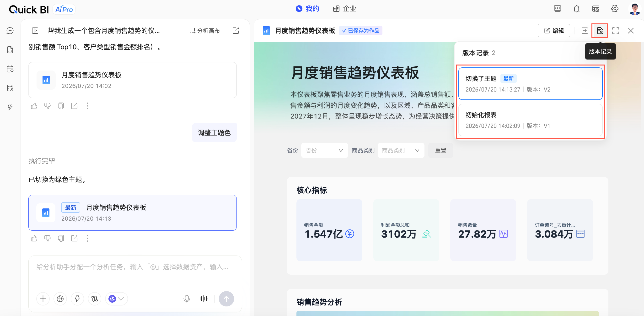644x316 pixels.
Task: Open more options for 14:13 response
Action: coord(87,239)
